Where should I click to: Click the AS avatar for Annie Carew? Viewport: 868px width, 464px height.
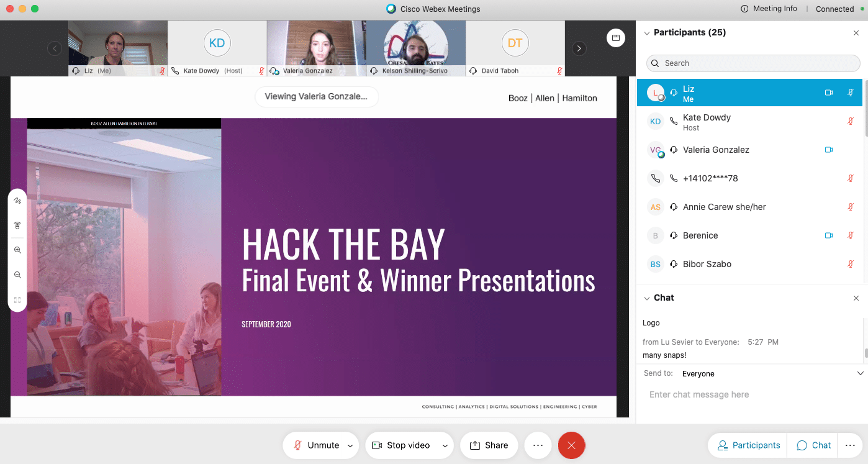pos(656,207)
